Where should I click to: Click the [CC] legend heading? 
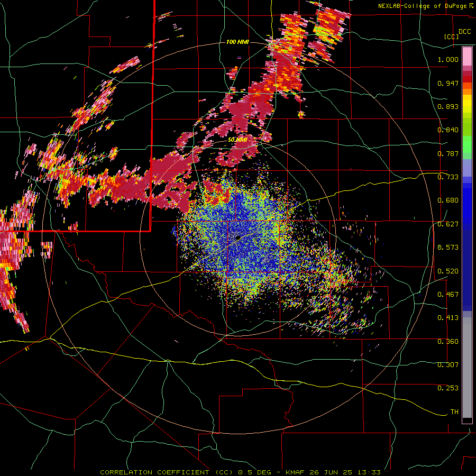451,36
